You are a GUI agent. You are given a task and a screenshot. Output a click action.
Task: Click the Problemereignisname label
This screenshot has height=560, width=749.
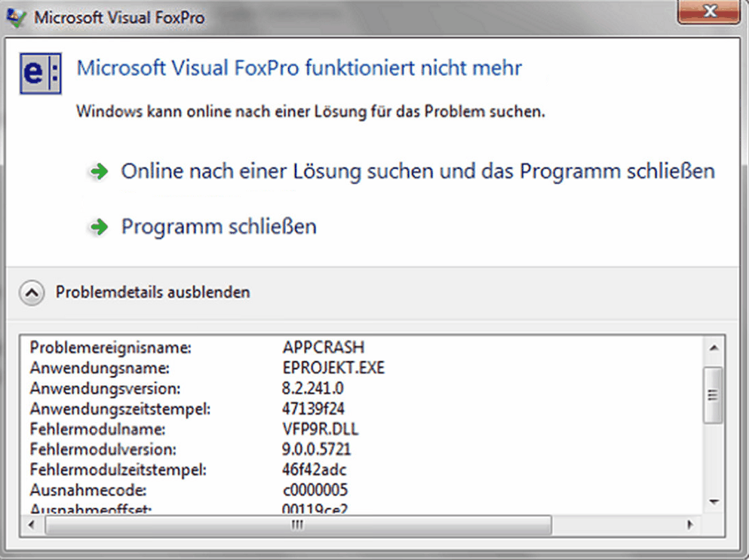pos(110,347)
